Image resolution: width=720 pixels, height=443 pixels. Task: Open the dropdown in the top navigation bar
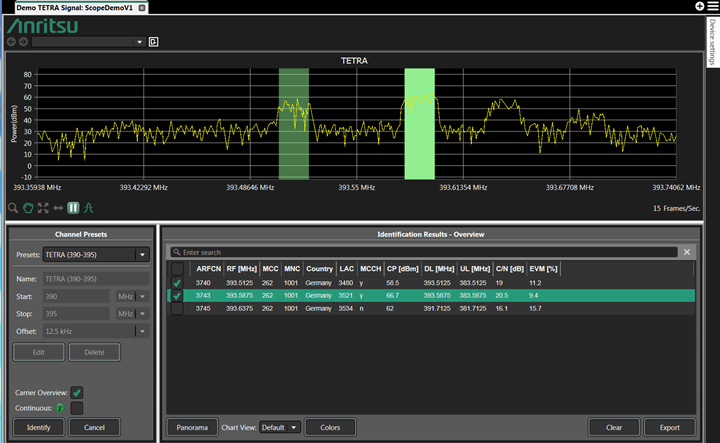[139, 42]
